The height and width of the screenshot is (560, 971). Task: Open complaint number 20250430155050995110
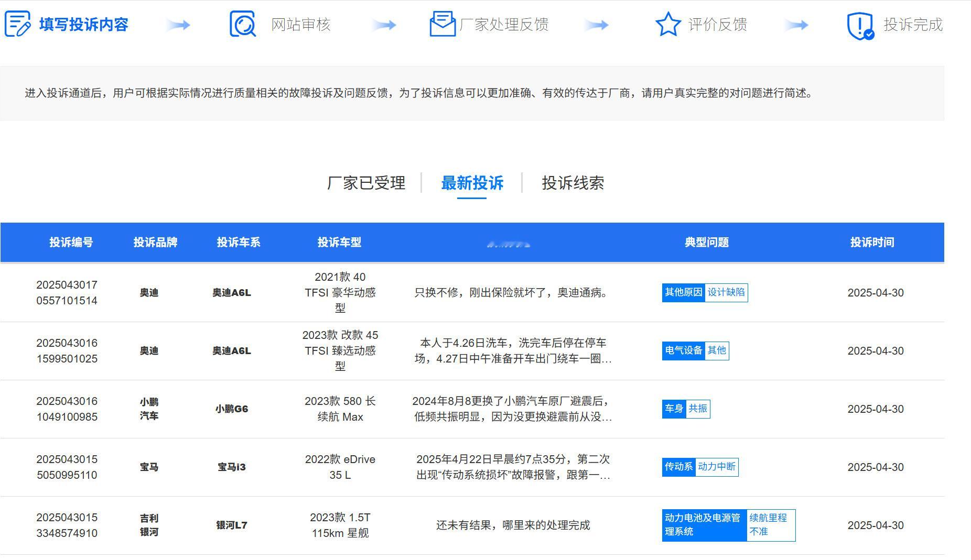coord(67,467)
